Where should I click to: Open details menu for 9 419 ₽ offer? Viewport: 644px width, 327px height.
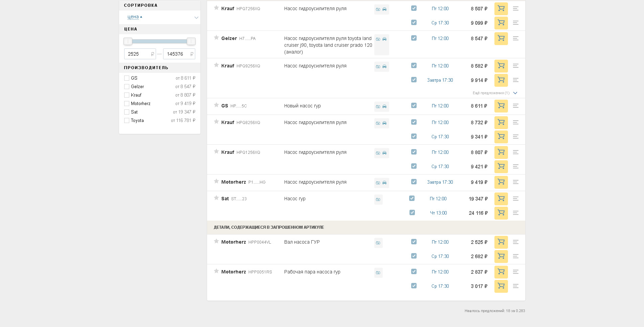coord(515,182)
